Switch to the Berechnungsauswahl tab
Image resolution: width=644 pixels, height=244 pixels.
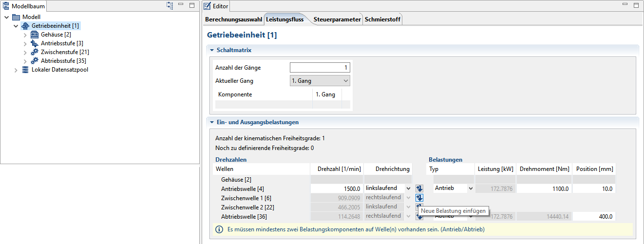click(x=233, y=19)
